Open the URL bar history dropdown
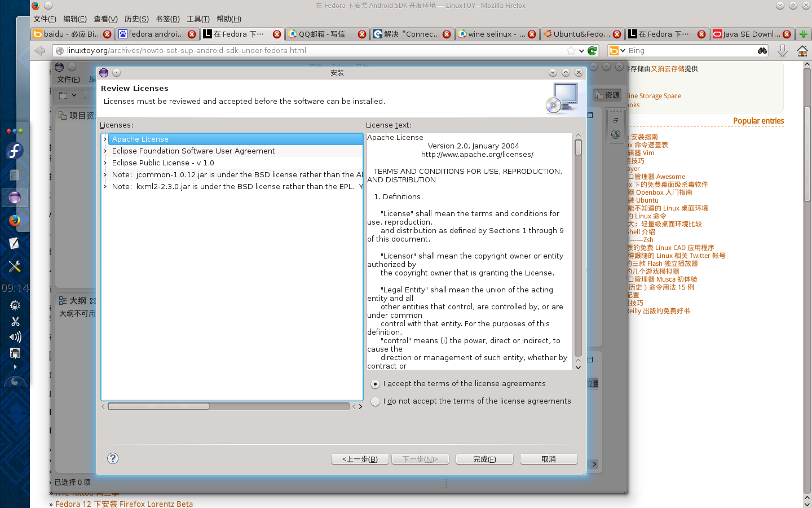 coord(582,51)
